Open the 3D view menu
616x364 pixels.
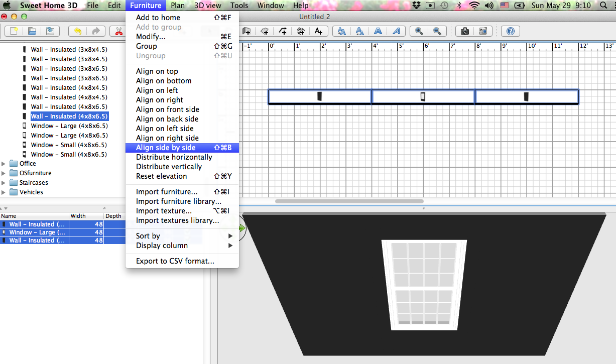click(208, 6)
